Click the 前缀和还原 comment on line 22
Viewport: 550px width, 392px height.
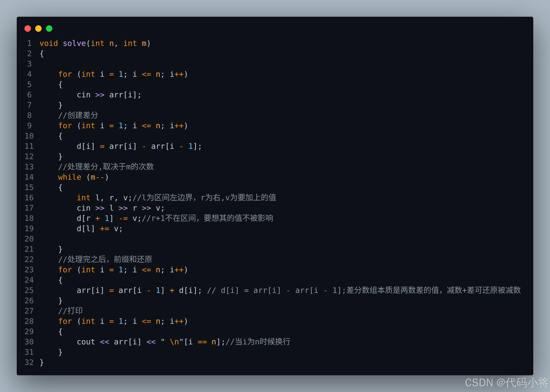point(105,259)
